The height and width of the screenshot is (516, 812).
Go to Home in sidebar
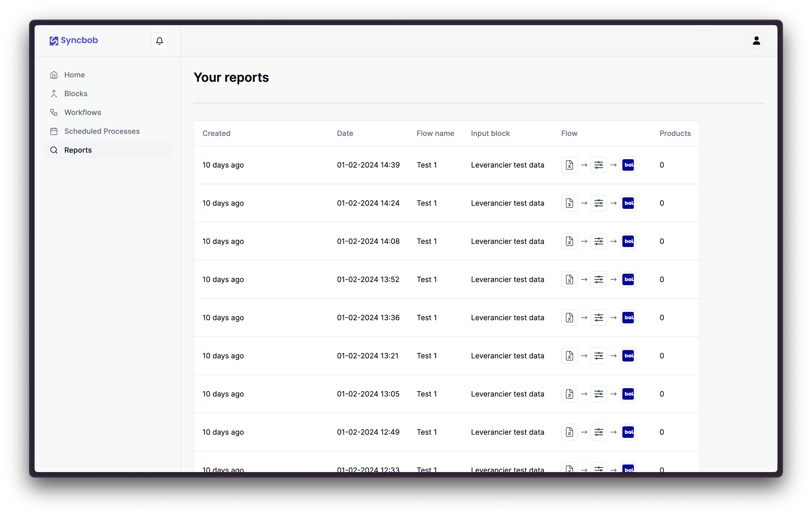[x=108, y=75]
